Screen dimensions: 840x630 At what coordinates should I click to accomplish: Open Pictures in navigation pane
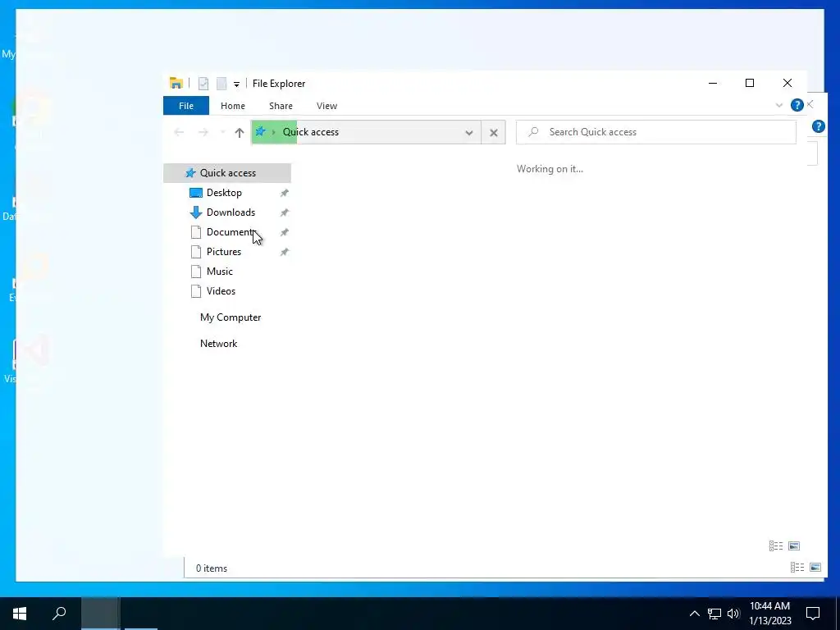224,252
